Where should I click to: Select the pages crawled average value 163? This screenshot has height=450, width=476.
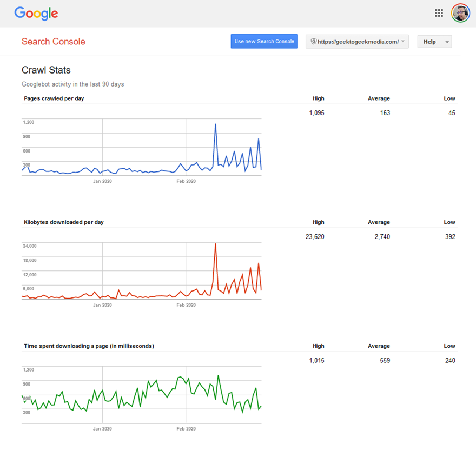click(x=385, y=113)
